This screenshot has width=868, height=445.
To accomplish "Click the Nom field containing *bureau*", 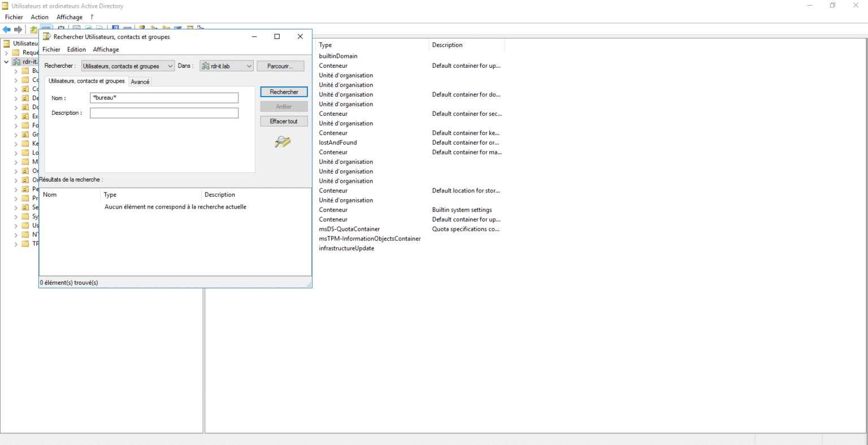I will pos(164,98).
